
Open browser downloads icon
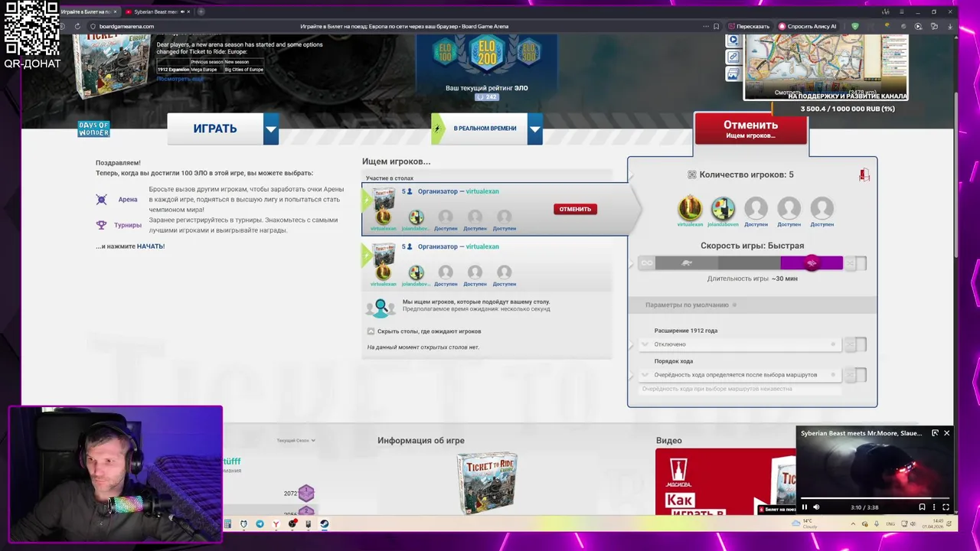[x=950, y=26]
